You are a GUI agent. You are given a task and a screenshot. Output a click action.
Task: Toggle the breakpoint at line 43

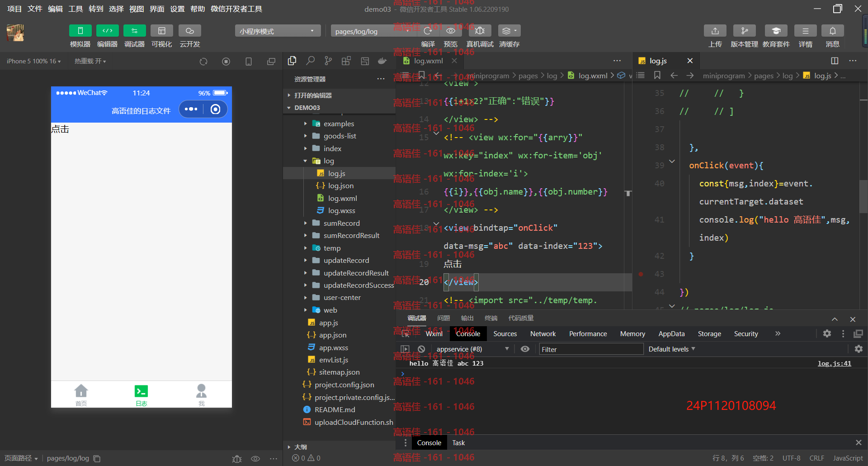coord(641,274)
